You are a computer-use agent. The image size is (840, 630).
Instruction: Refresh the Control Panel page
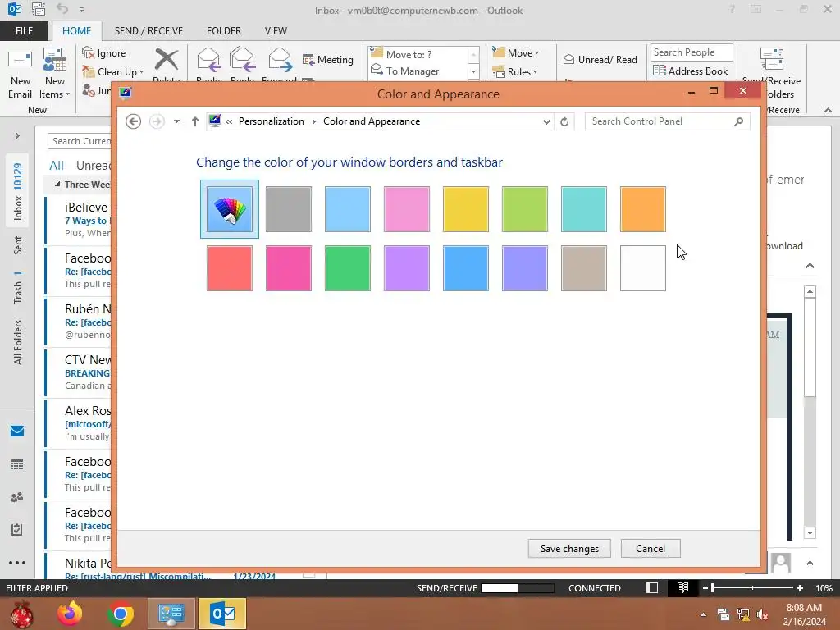564,121
